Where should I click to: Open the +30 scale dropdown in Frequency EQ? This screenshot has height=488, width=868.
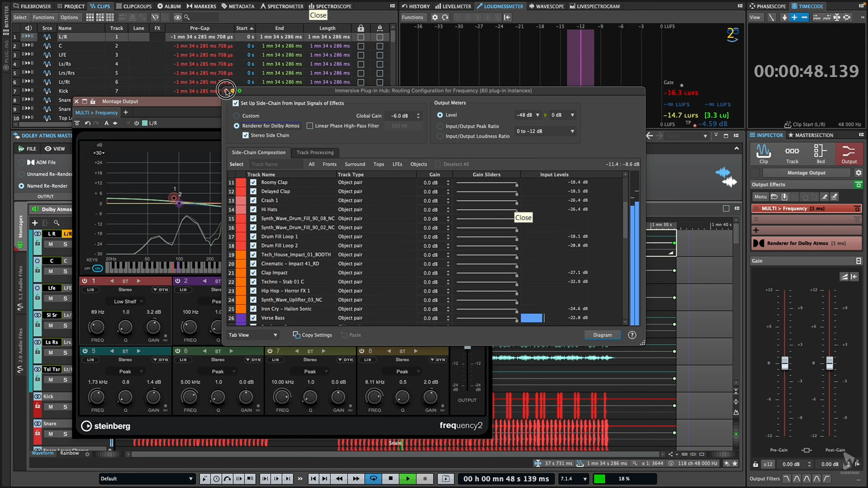99,153
